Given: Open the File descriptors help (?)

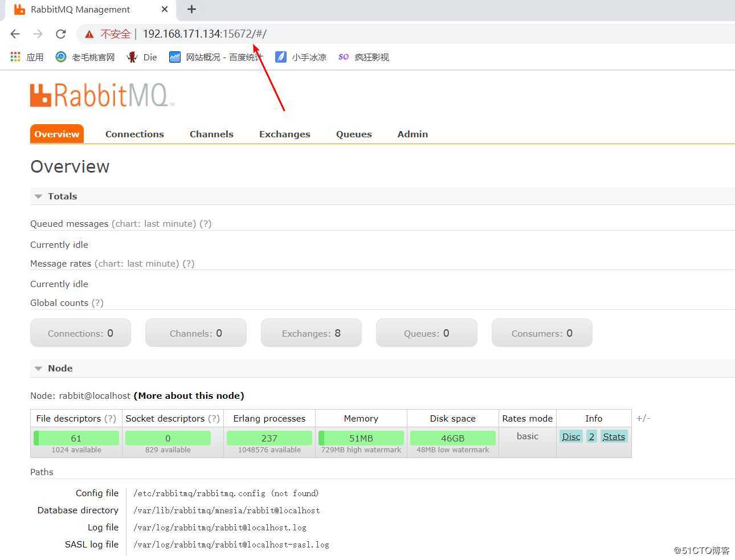Looking at the screenshot, I should pyautogui.click(x=110, y=418).
